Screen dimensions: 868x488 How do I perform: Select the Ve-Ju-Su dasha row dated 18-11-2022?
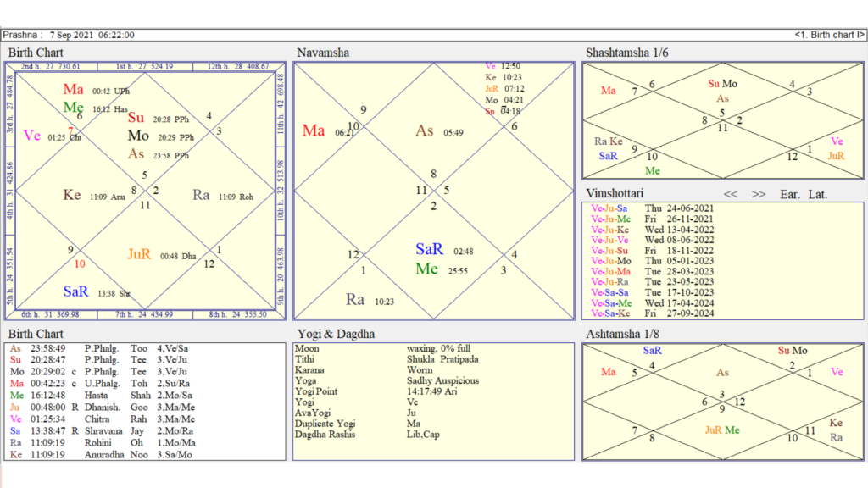pyautogui.click(x=652, y=251)
